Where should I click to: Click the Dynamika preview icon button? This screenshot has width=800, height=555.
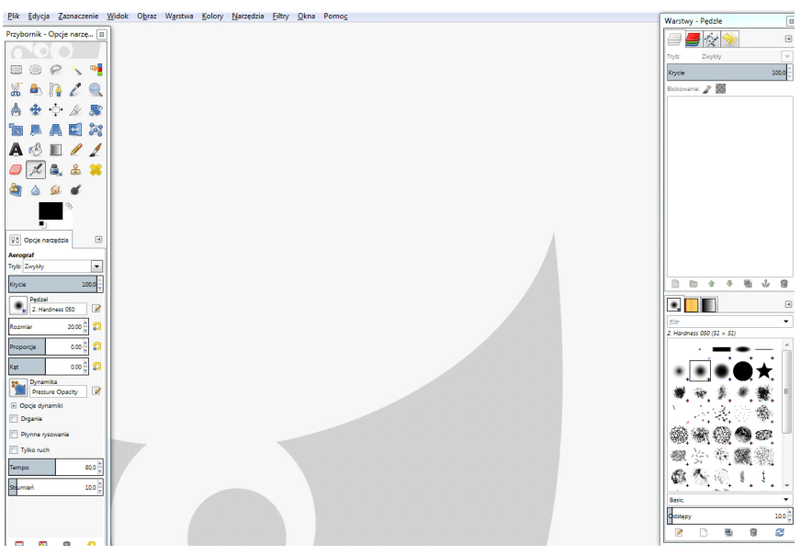(x=18, y=388)
